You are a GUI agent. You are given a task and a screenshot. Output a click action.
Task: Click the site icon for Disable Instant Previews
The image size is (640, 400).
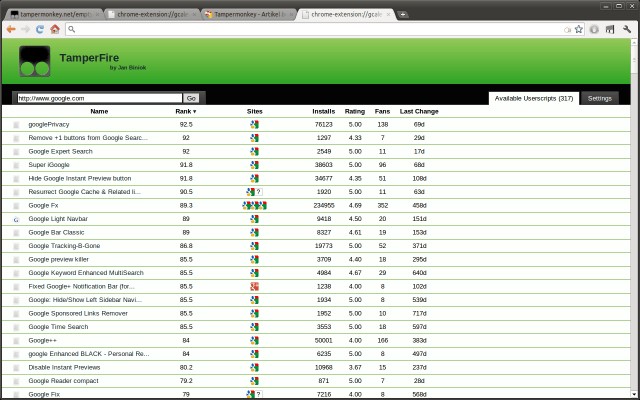[x=254, y=367]
